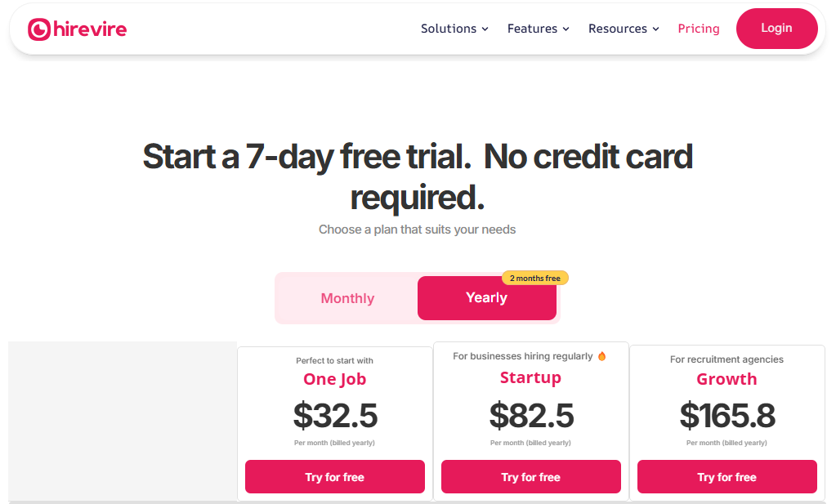
Task: Expand the Features dropdown chevron
Action: [x=566, y=29]
